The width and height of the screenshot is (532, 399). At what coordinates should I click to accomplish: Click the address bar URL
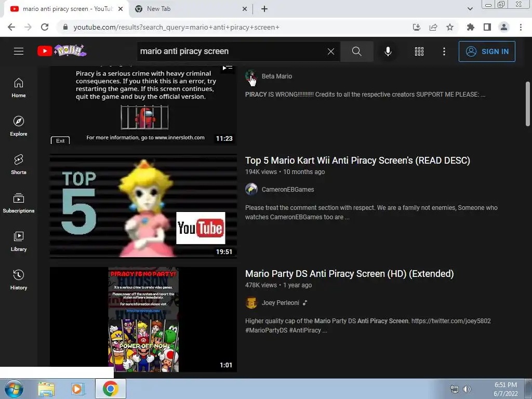(x=177, y=27)
